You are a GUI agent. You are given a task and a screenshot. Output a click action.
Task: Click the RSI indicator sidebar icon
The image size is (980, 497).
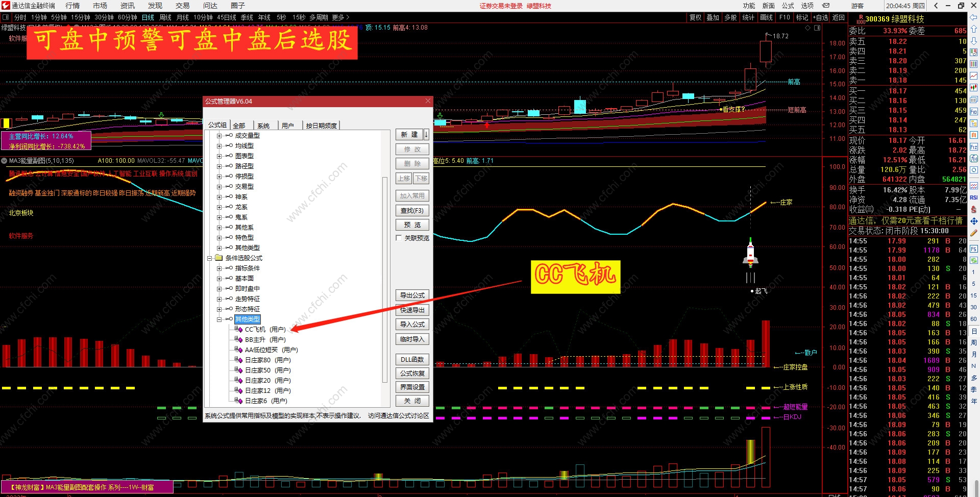(973, 197)
